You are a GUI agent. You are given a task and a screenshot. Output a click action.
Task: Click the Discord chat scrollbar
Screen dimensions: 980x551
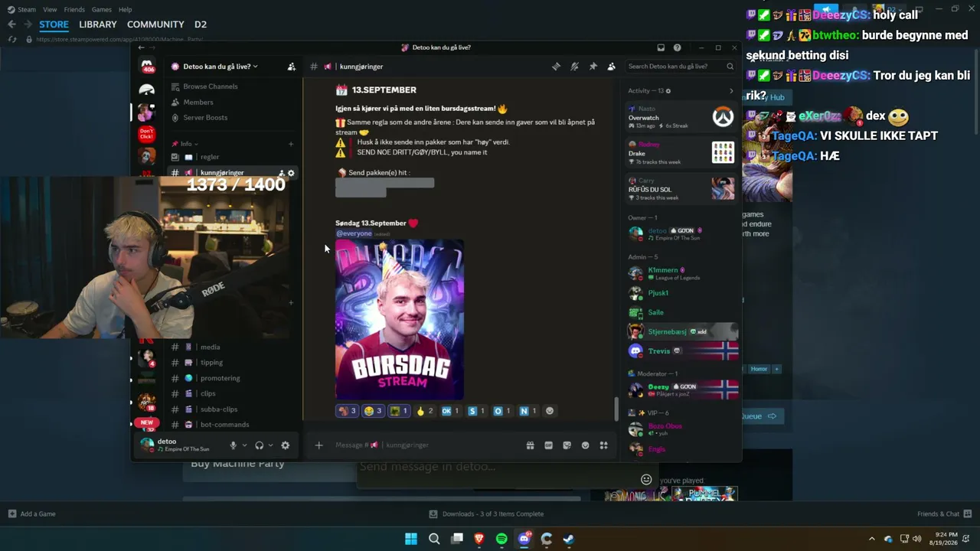coord(616,409)
